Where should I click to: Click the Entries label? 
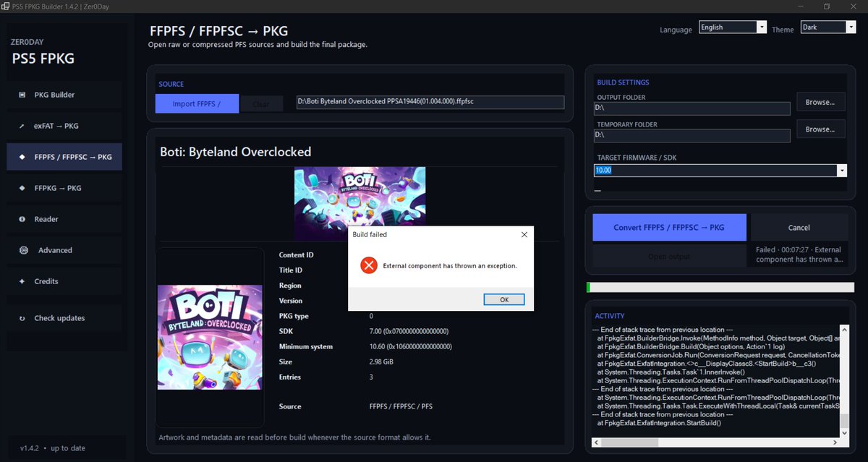(290, 377)
